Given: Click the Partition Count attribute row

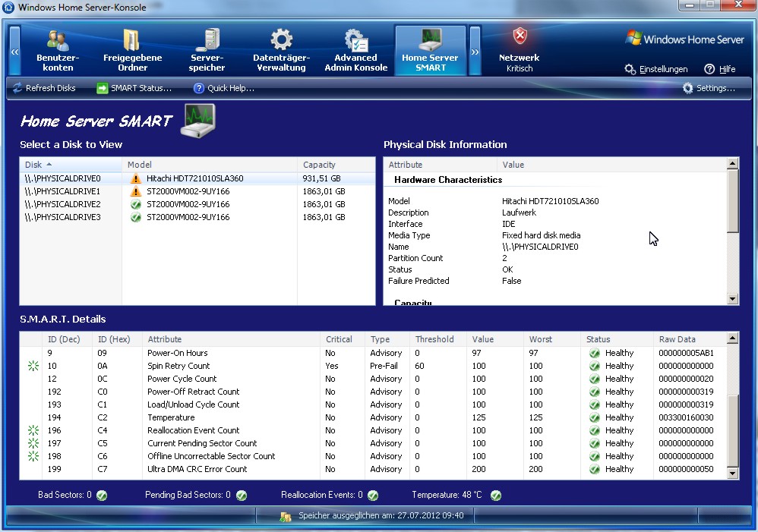Looking at the screenshot, I should (555, 258).
